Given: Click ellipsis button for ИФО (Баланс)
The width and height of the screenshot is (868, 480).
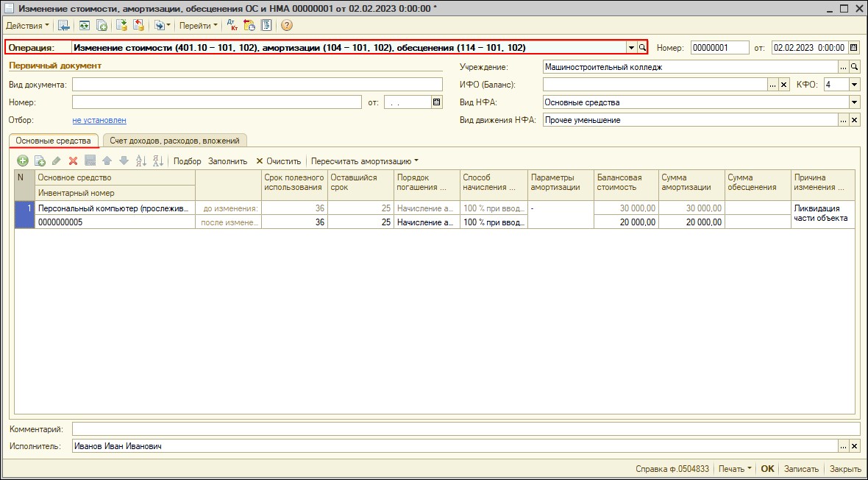Looking at the screenshot, I should [772, 85].
